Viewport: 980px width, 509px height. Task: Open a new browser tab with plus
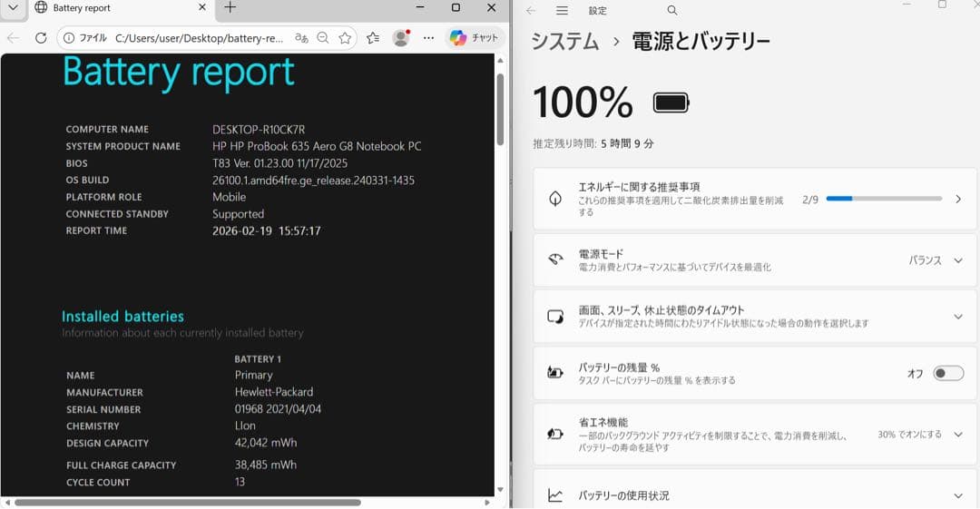click(x=230, y=7)
